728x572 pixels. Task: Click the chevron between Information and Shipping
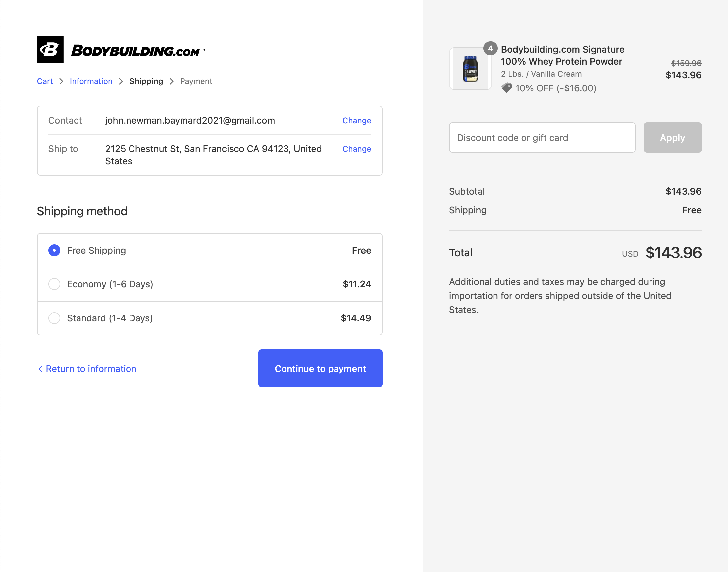point(121,81)
